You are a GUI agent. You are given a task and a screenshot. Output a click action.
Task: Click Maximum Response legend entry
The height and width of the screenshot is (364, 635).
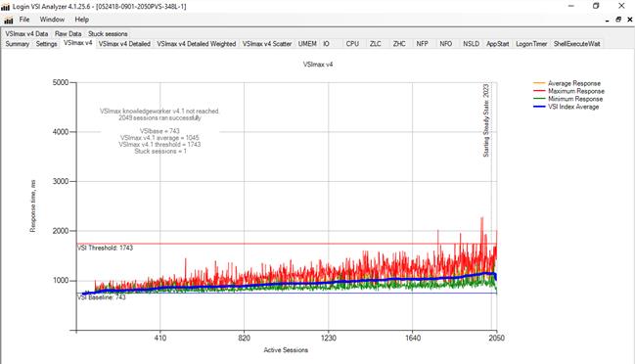click(x=568, y=91)
